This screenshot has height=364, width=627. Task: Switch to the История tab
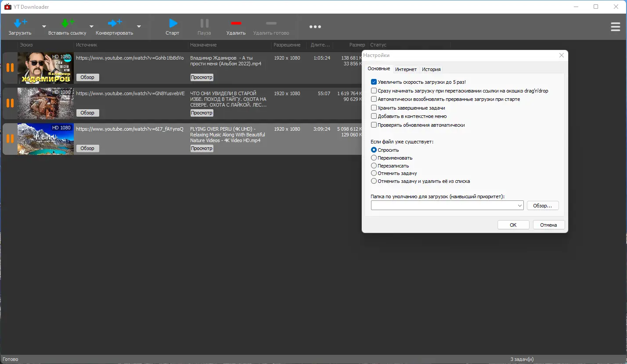point(431,69)
